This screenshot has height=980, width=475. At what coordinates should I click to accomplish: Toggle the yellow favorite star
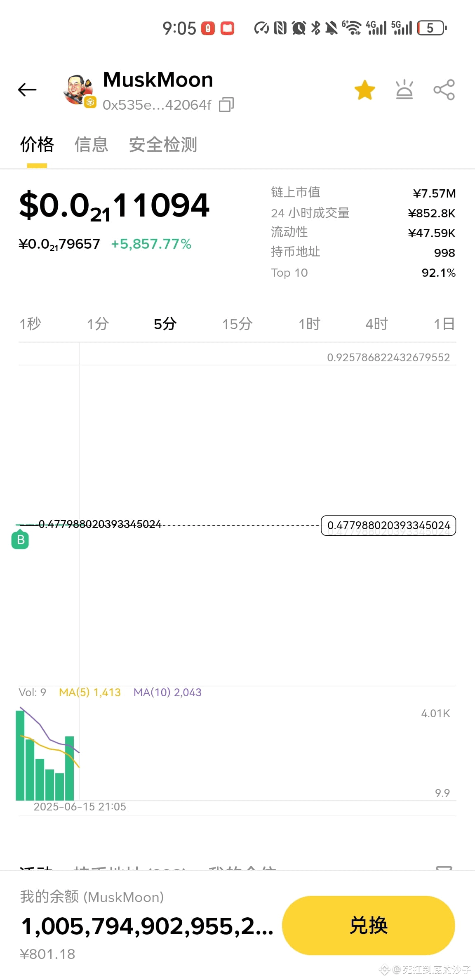point(364,90)
